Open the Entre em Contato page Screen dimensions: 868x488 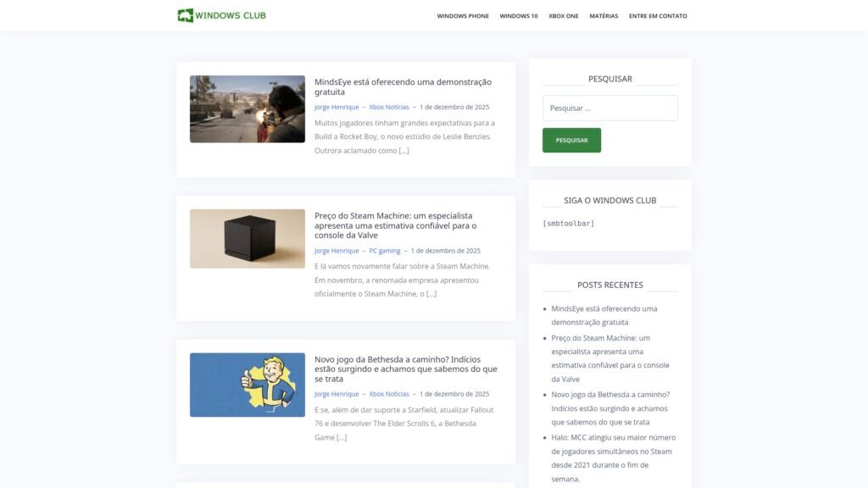coord(658,16)
